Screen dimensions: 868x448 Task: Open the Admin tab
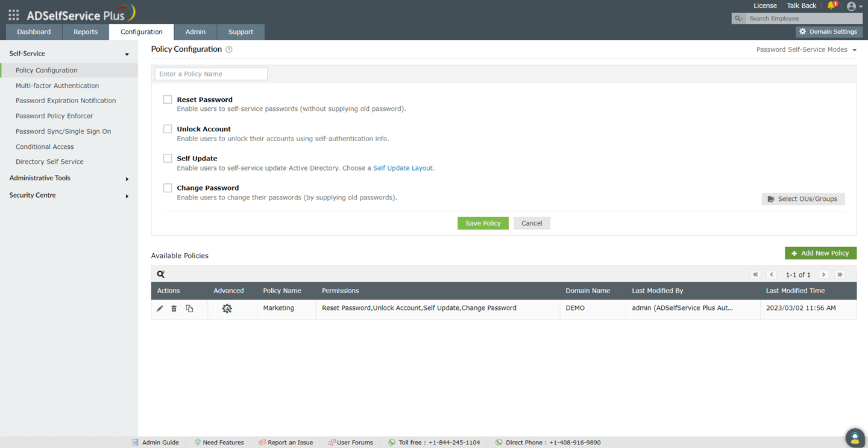(x=195, y=32)
